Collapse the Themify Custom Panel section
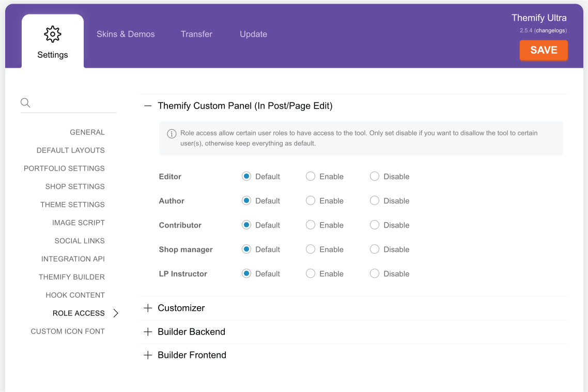 click(148, 106)
